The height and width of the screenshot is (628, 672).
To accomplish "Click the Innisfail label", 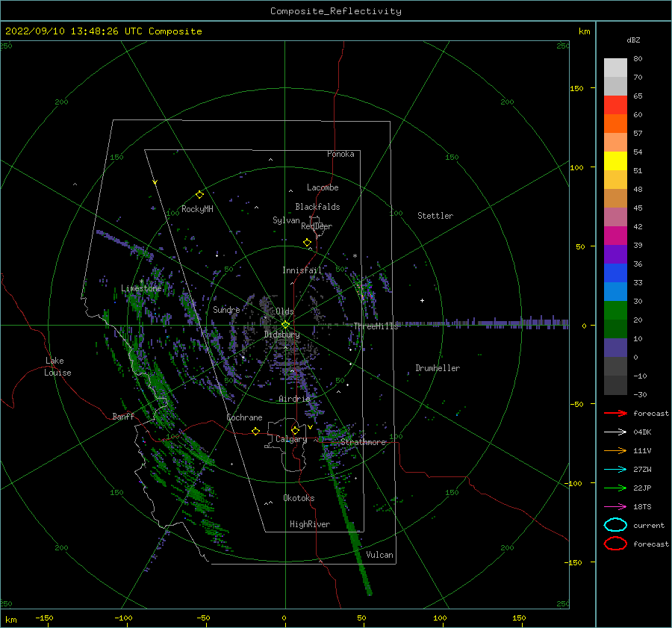I will pos(302,270).
